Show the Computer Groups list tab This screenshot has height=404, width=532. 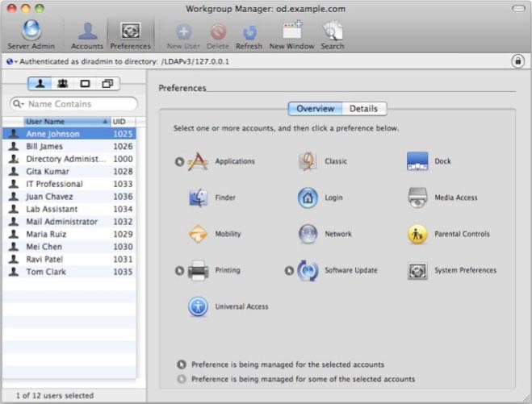pyautogui.click(x=108, y=83)
